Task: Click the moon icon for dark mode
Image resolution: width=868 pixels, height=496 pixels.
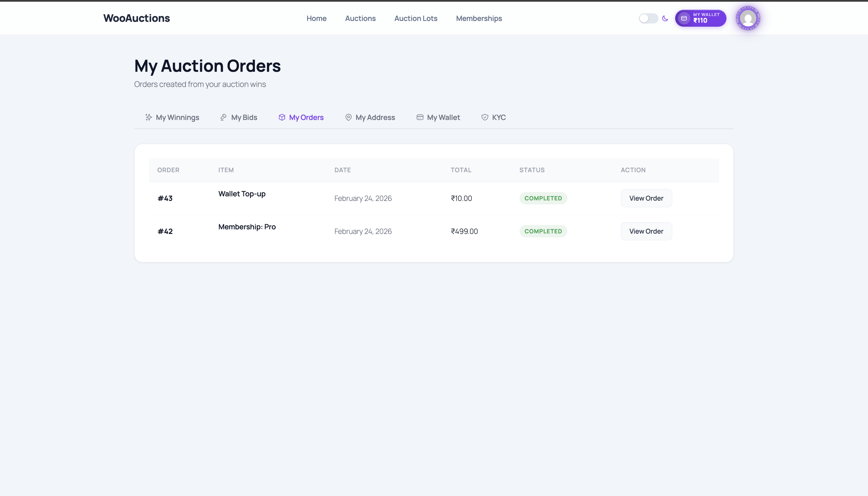Action: click(x=665, y=18)
